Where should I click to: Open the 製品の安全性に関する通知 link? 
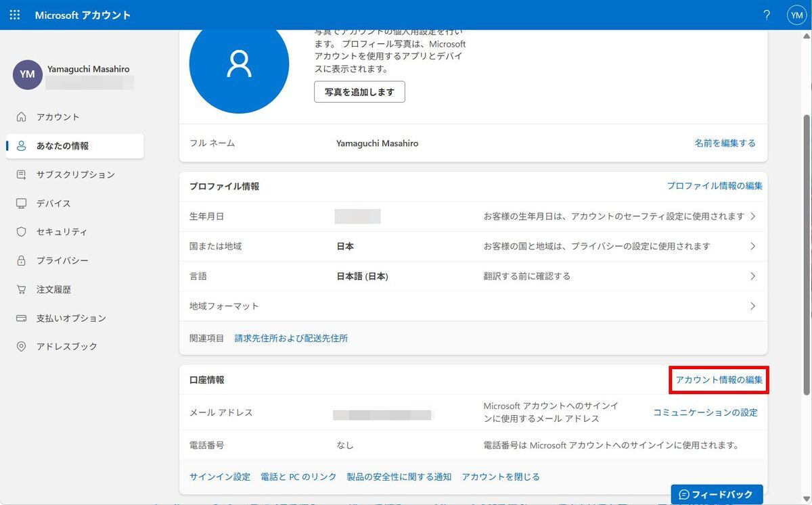399,477
